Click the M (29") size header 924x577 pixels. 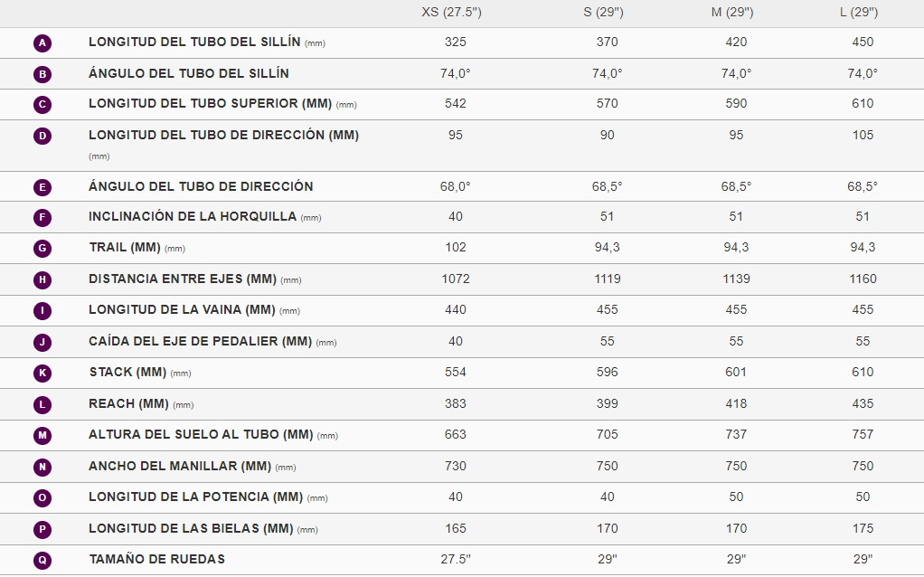click(x=732, y=13)
